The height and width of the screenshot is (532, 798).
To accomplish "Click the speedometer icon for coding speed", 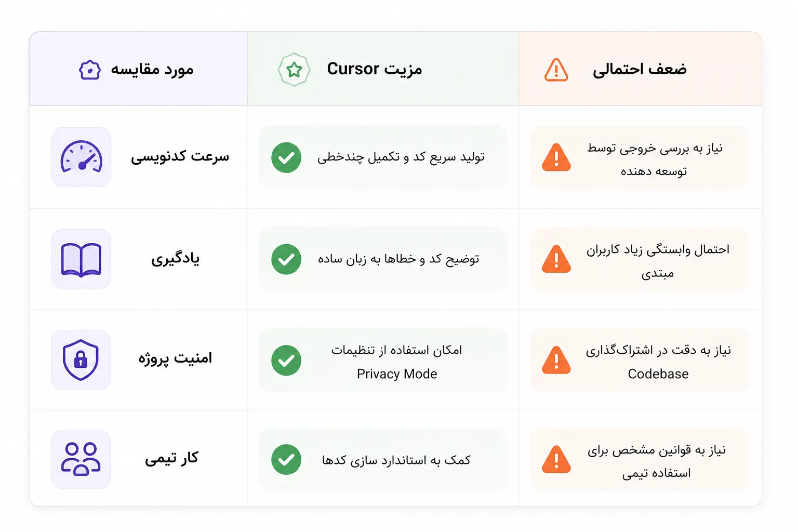I will (82, 156).
